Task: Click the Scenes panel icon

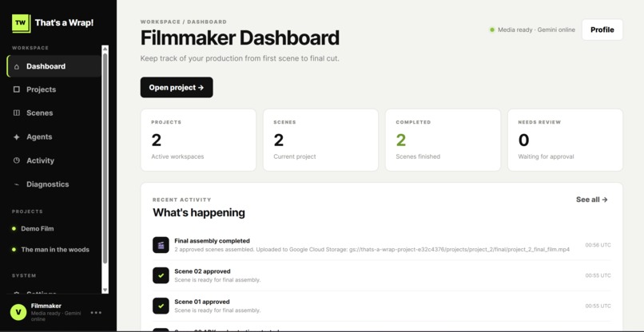Action: click(x=17, y=113)
